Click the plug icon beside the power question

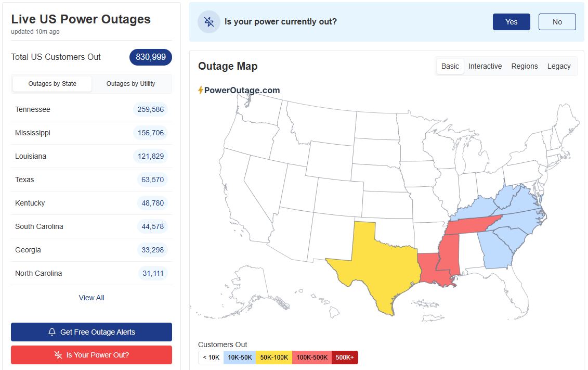coord(209,22)
